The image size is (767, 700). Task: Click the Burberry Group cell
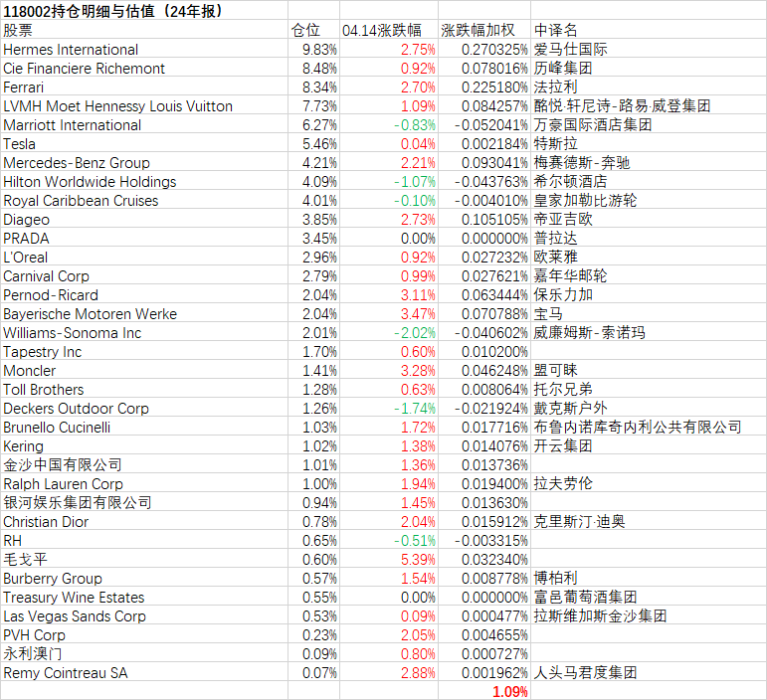click(x=144, y=579)
